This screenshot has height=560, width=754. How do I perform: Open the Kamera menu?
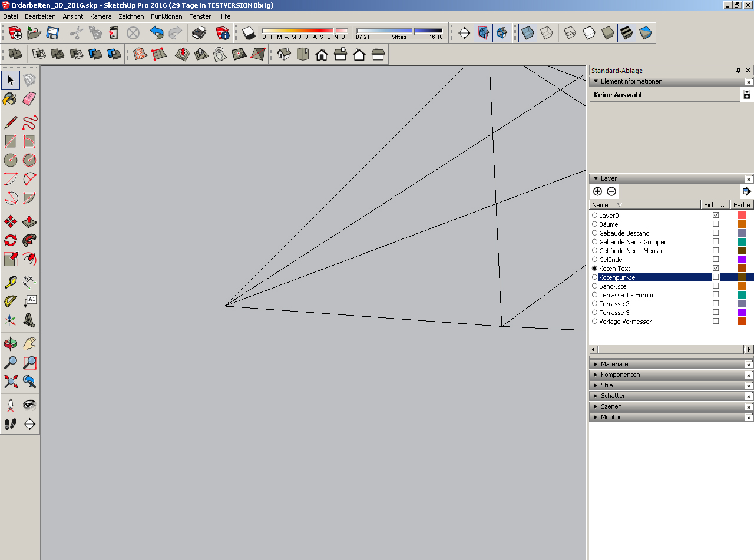point(101,16)
